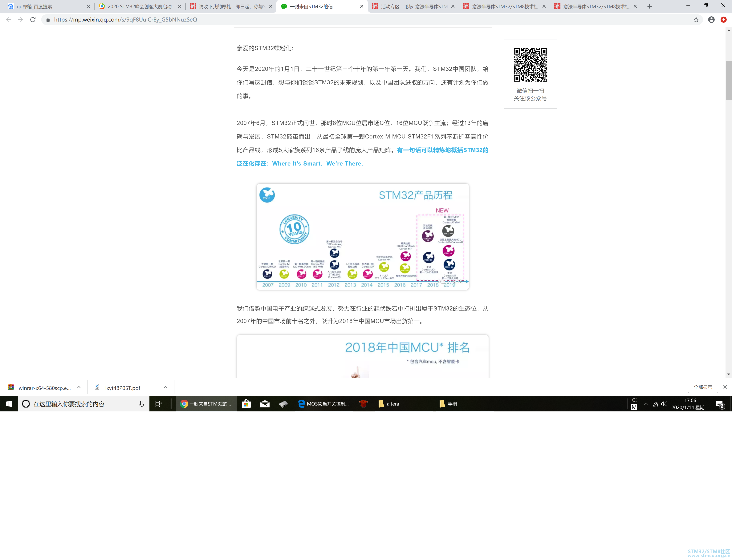The image size is (732, 560).
Task: Open the volume control in tray
Action: (664, 404)
